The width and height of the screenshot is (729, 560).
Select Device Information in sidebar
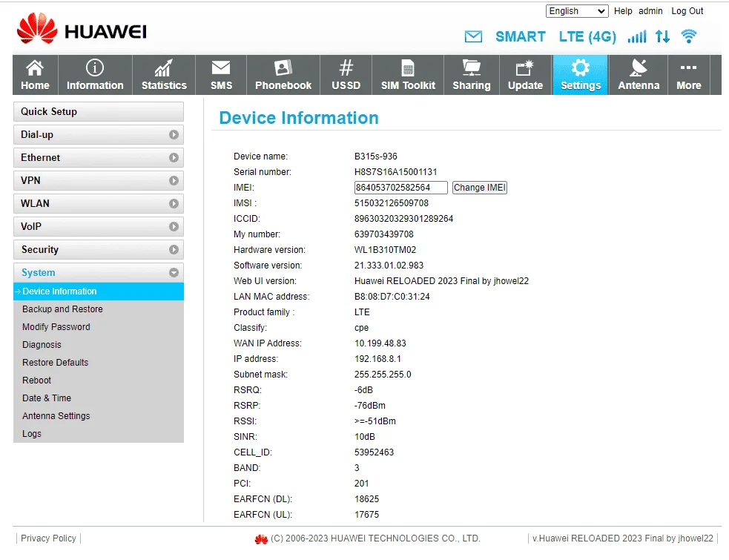tap(99, 291)
